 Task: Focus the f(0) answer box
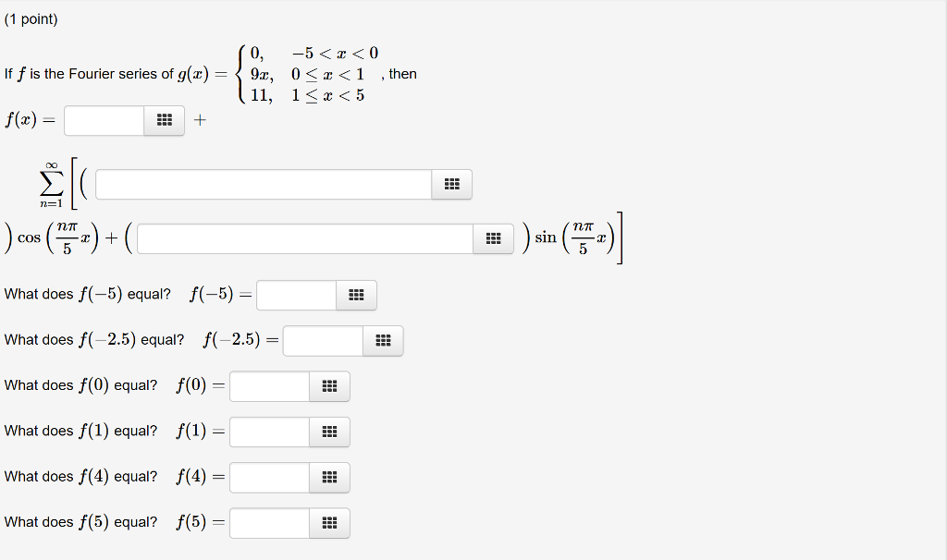coord(269,386)
